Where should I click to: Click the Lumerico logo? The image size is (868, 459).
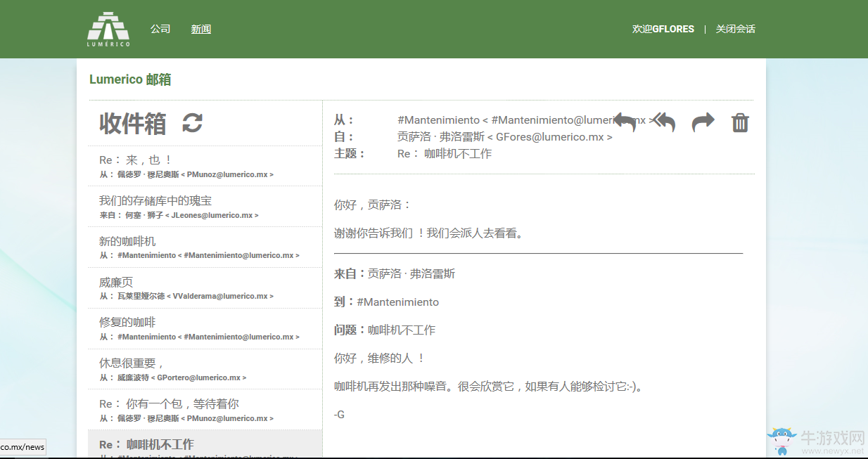click(x=108, y=29)
